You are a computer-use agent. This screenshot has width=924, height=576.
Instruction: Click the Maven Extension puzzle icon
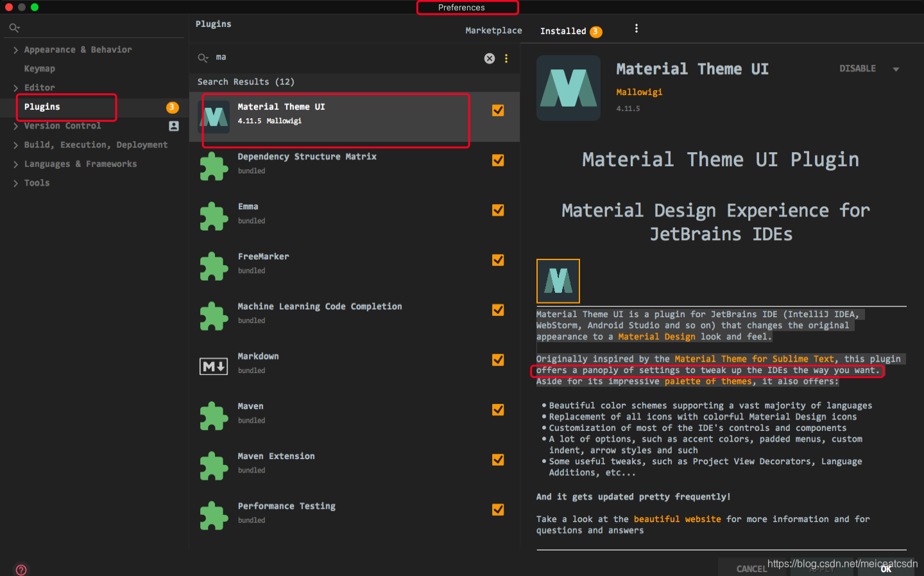point(214,466)
